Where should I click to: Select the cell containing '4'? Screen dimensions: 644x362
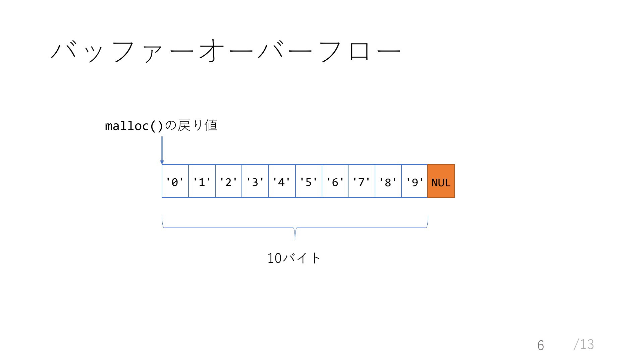point(282,181)
